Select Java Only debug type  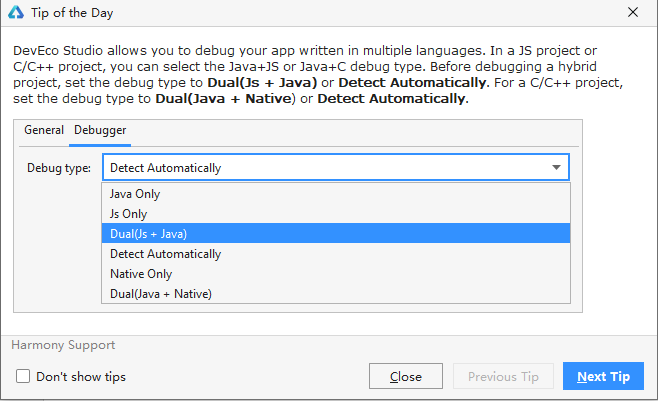coord(336,194)
